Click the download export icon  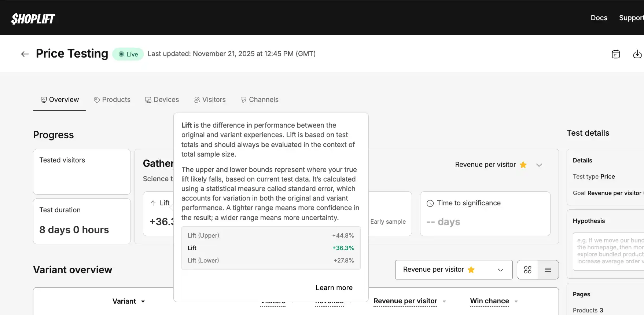tap(637, 54)
